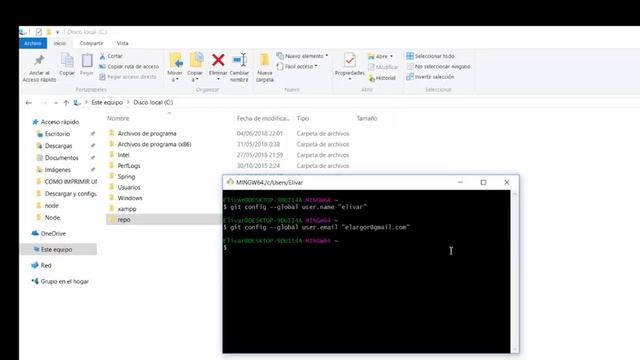Pin folder with Anclar al Acceso rápido
Viewport: 640px width, 360px height.
(x=39, y=68)
